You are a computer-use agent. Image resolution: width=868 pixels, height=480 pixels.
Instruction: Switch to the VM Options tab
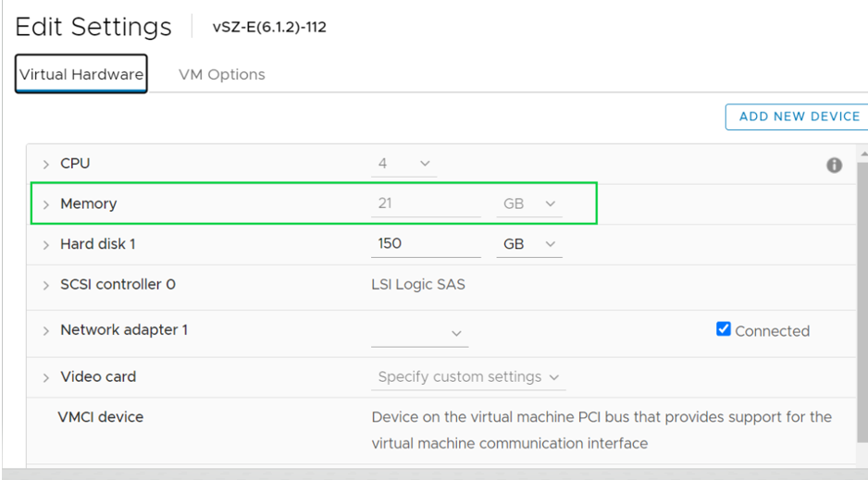[x=221, y=75]
